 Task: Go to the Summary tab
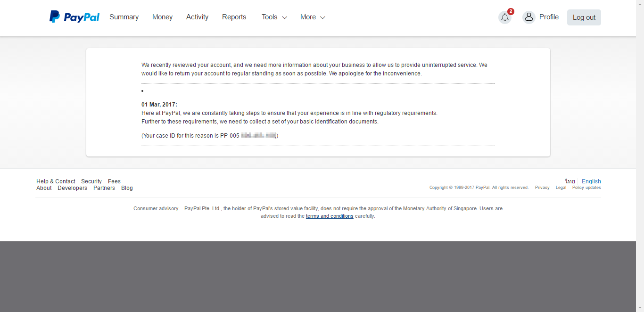124,17
